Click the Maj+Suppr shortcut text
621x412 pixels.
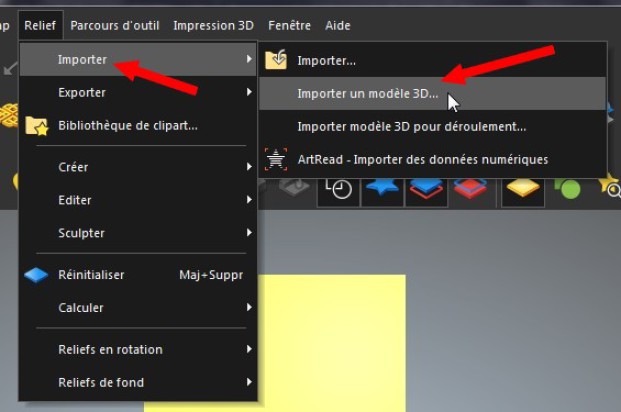tap(211, 275)
